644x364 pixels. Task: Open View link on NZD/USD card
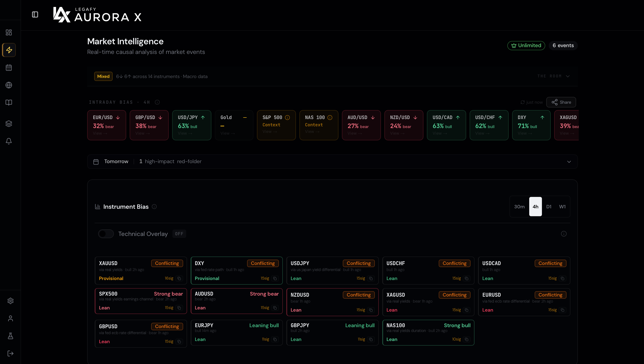coord(397,134)
